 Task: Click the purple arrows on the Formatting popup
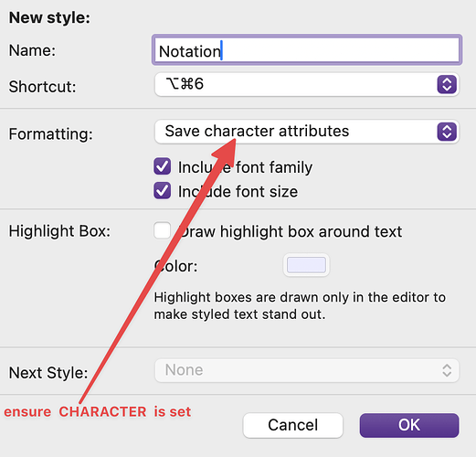point(447,132)
